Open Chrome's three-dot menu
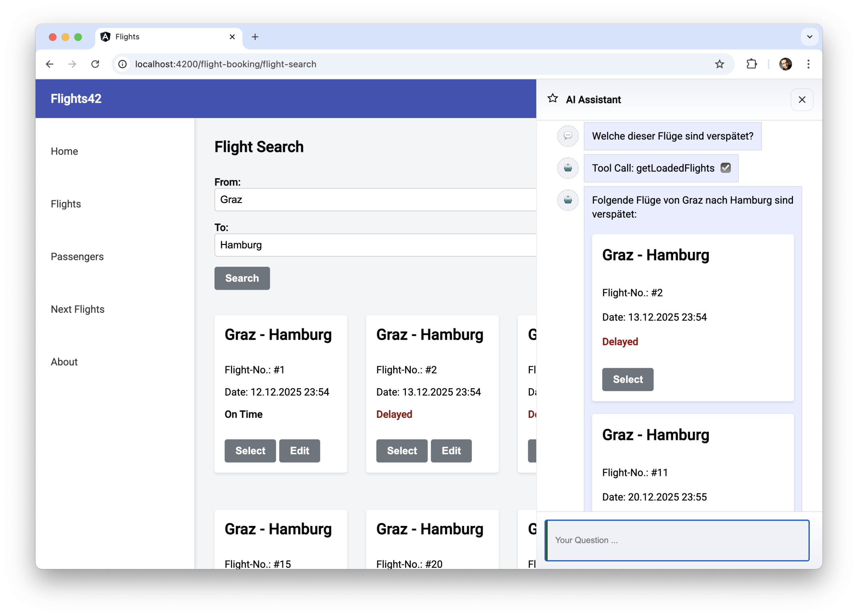This screenshot has height=616, width=858. 808,64
